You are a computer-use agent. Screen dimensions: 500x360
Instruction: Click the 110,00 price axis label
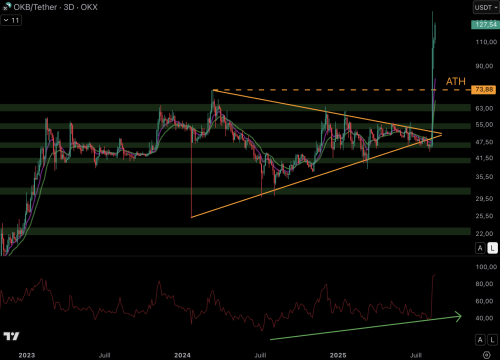tap(486, 42)
